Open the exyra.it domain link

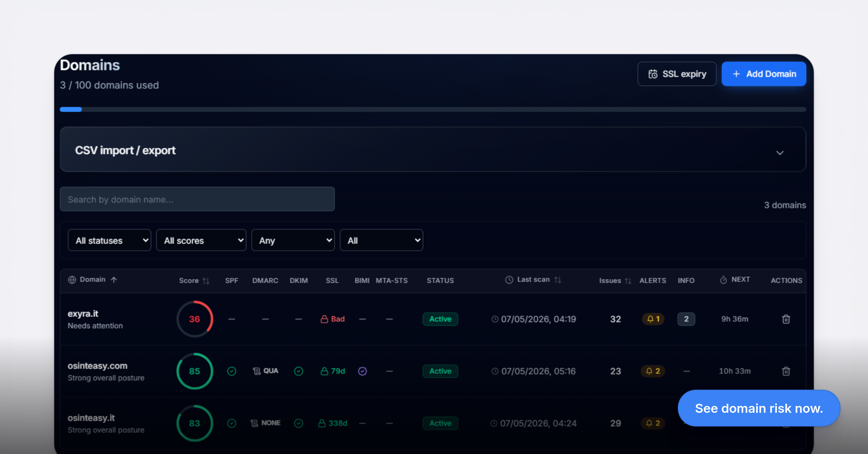click(x=83, y=314)
